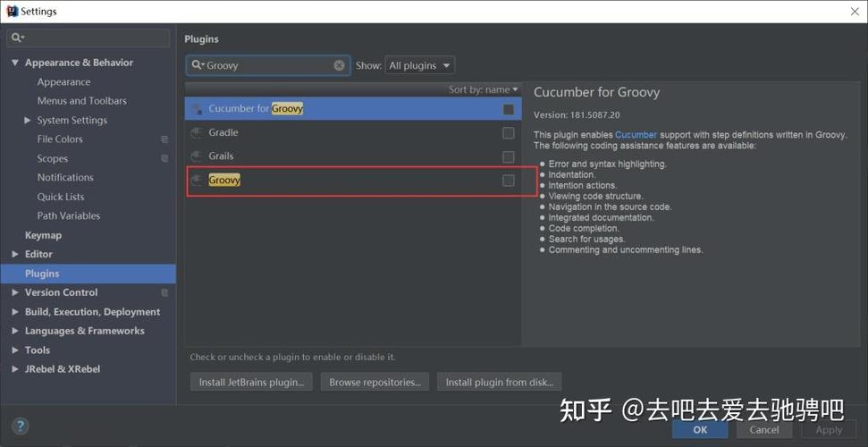Image resolution: width=868 pixels, height=447 pixels.
Task: Click project-level icon next to Version Control
Action: [164, 292]
